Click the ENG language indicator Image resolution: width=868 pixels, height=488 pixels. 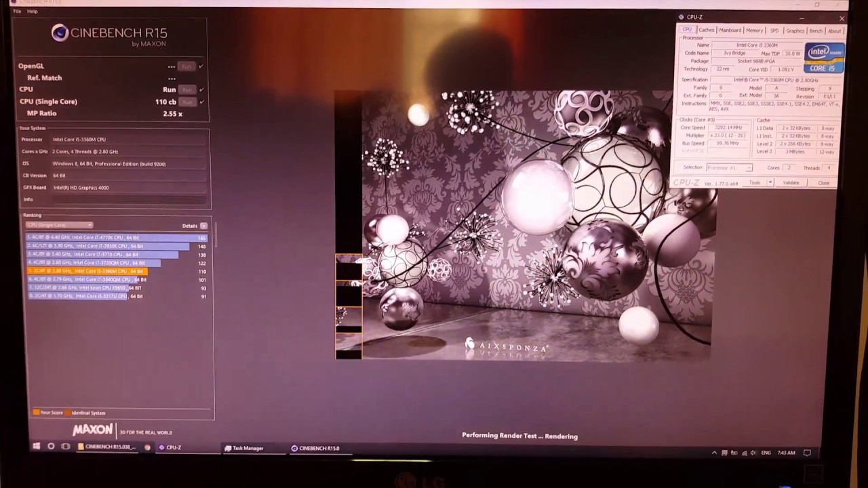click(766, 453)
